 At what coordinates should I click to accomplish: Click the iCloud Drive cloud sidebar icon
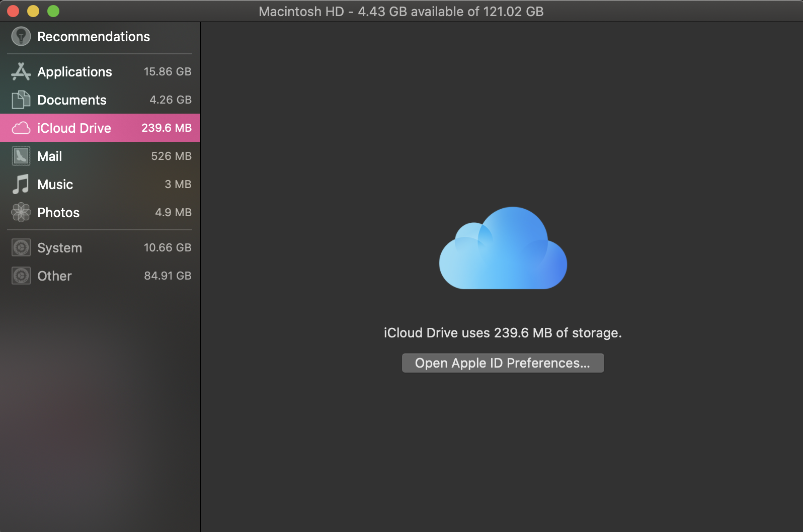point(21,128)
